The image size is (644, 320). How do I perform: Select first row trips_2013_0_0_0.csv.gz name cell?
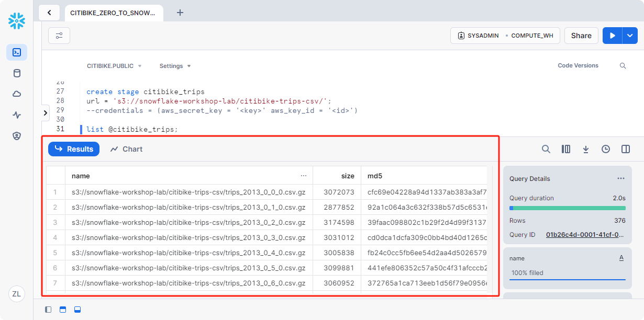pos(188,192)
